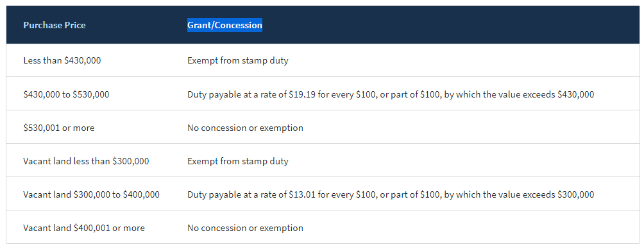The image size is (644, 249).
Task: Select the 'Less than $430,000' cell
Action: 62,60
